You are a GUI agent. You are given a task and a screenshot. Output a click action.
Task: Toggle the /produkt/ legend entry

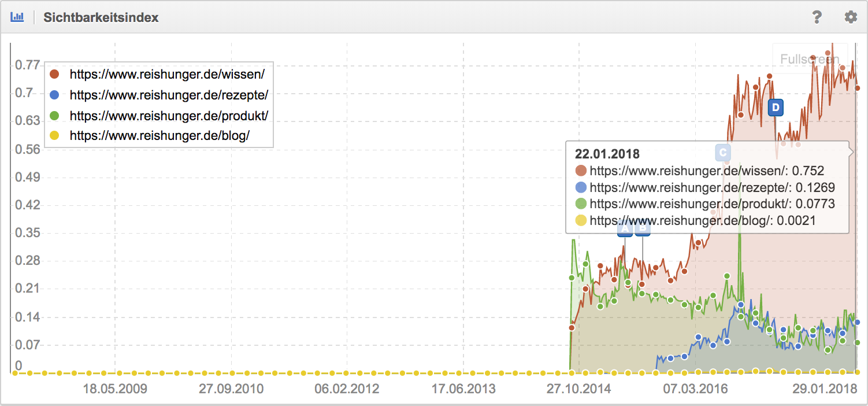pos(169,116)
